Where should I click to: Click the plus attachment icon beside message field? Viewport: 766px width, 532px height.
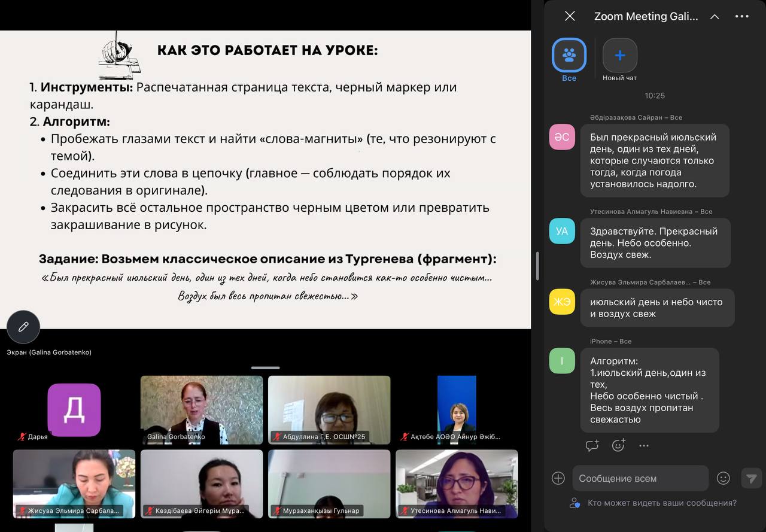(558, 478)
